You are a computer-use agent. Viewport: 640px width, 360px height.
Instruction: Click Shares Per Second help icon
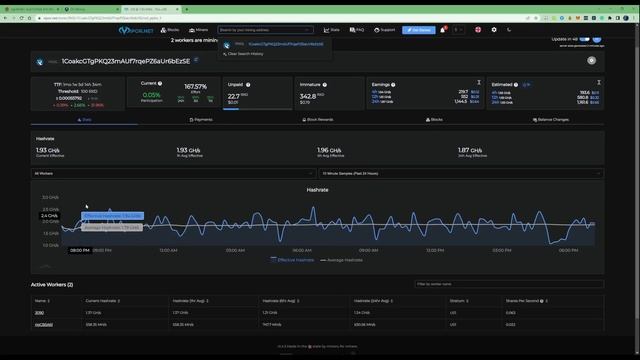[542, 301]
